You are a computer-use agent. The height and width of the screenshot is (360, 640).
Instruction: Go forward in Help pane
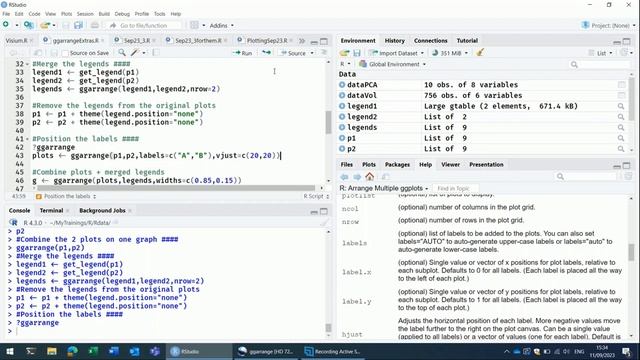point(357,177)
